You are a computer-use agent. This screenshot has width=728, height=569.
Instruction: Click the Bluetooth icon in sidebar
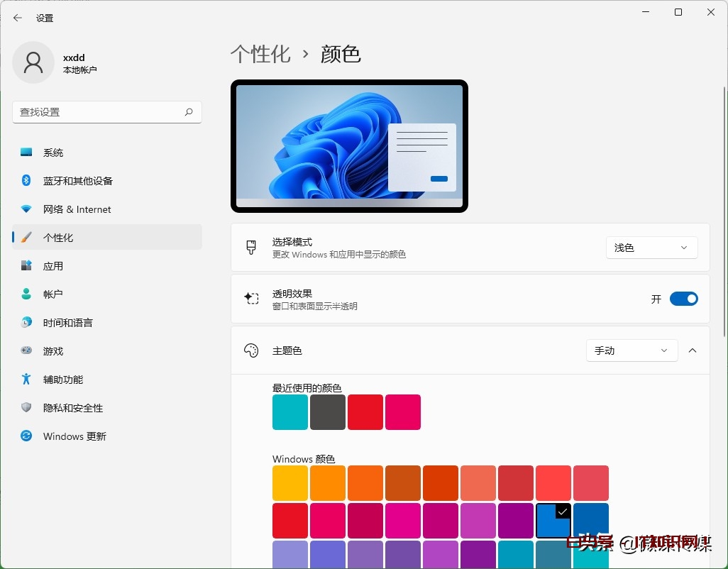click(25, 181)
